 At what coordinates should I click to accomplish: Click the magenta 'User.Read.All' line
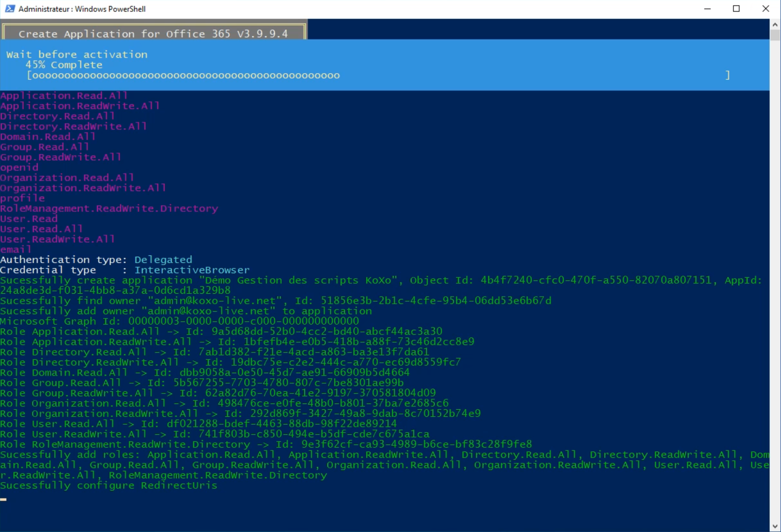[x=42, y=229]
